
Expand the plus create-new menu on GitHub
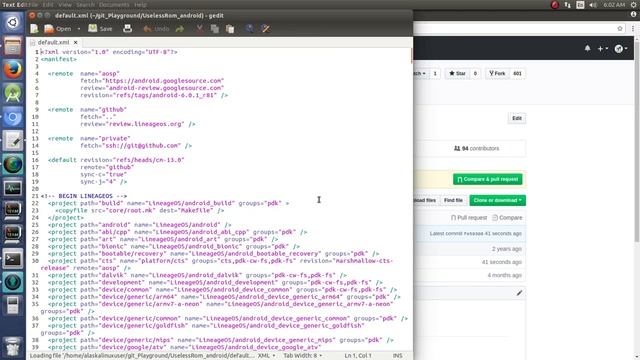(x=603, y=49)
